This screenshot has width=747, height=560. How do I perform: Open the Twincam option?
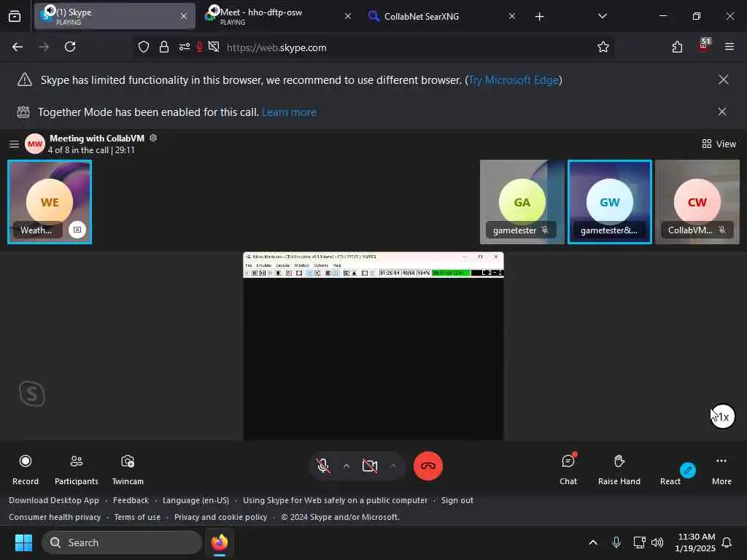click(128, 470)
